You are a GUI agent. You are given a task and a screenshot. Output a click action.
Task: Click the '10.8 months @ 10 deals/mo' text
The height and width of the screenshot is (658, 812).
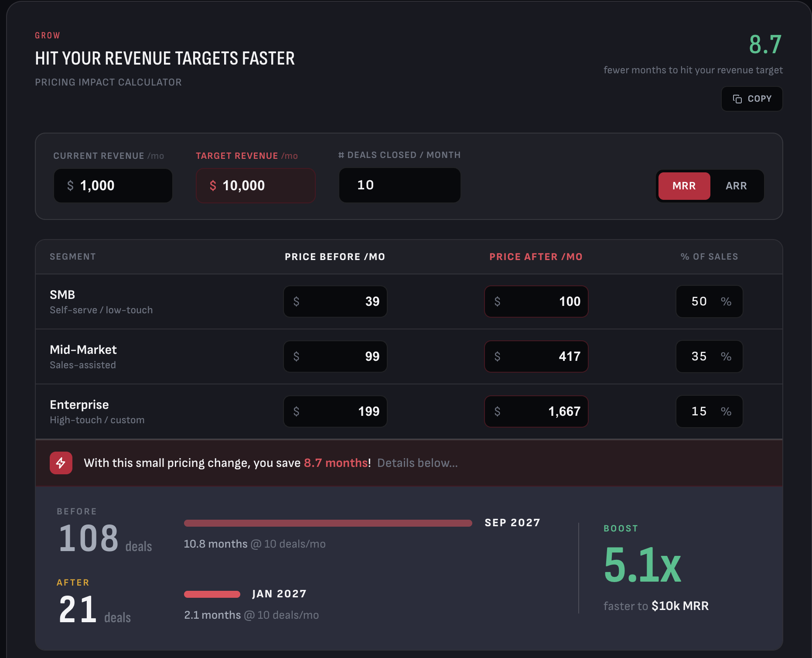[255, 544]
